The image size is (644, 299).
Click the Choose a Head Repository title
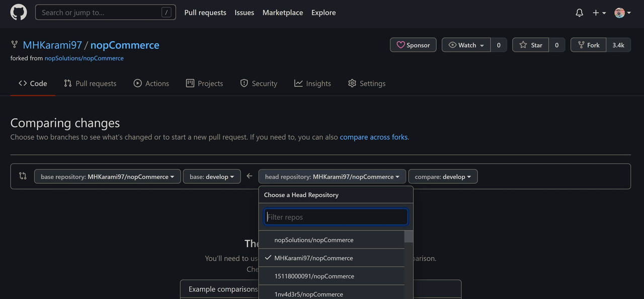tap(301, 195)
